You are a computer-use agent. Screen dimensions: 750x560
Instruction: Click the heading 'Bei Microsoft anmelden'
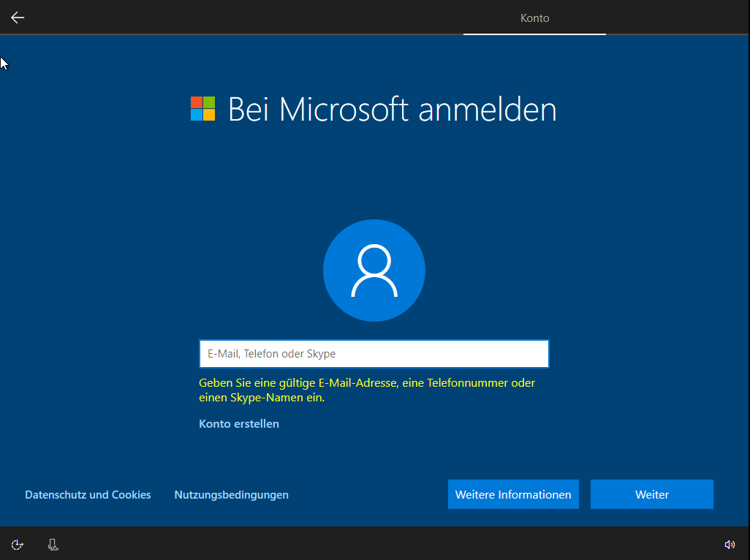(x=393, y=110)
